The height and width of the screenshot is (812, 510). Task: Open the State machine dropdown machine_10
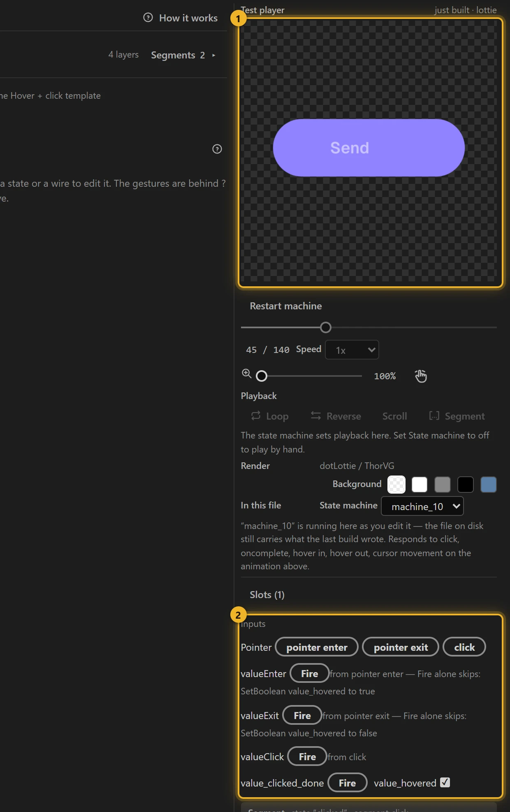422,506
